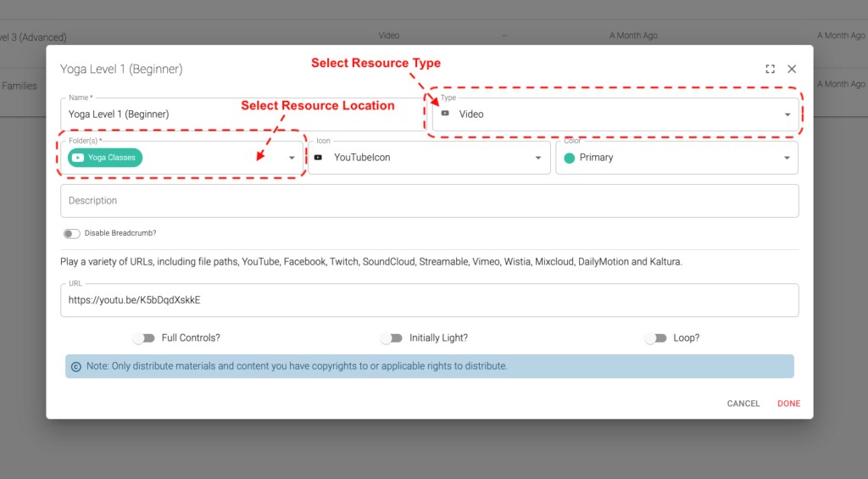Click the copyright icon in the note

click(x=76, y=366)
